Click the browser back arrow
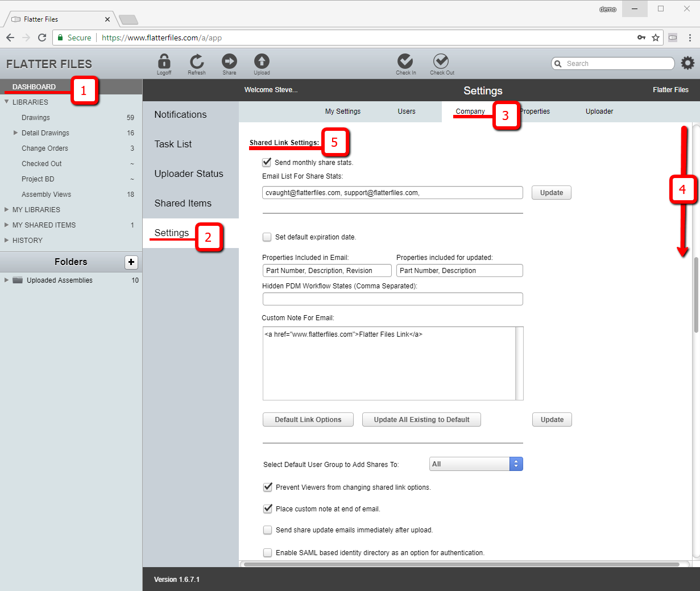 coord(10,38)
